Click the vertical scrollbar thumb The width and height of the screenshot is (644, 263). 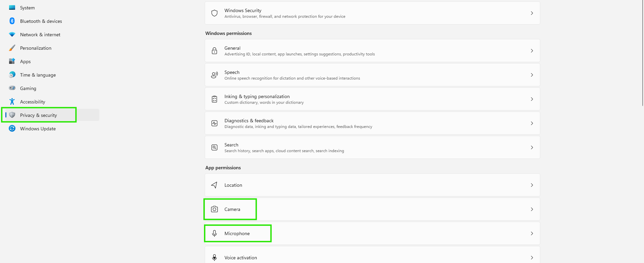pyautogui.click(x=642, y=54)
